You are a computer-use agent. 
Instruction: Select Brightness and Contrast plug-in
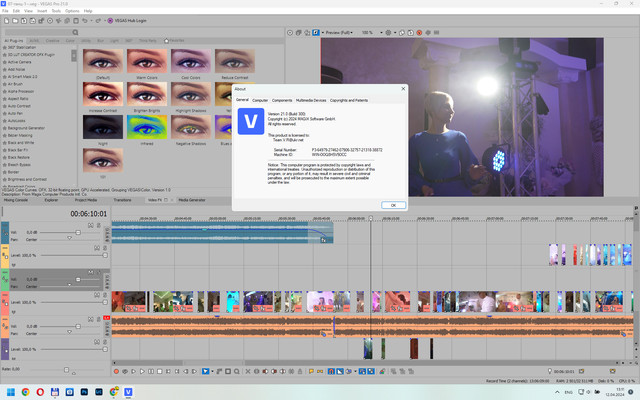coord(25,179)
